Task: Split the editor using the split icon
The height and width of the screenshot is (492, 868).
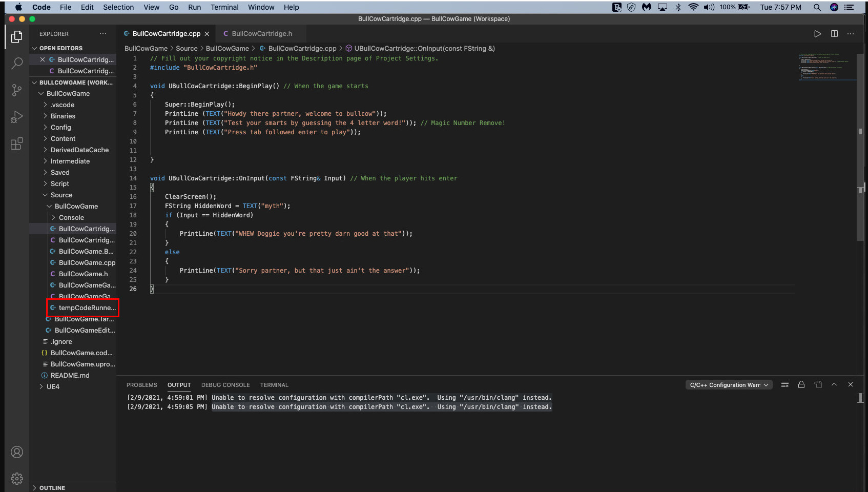Action: coord(834,33)
